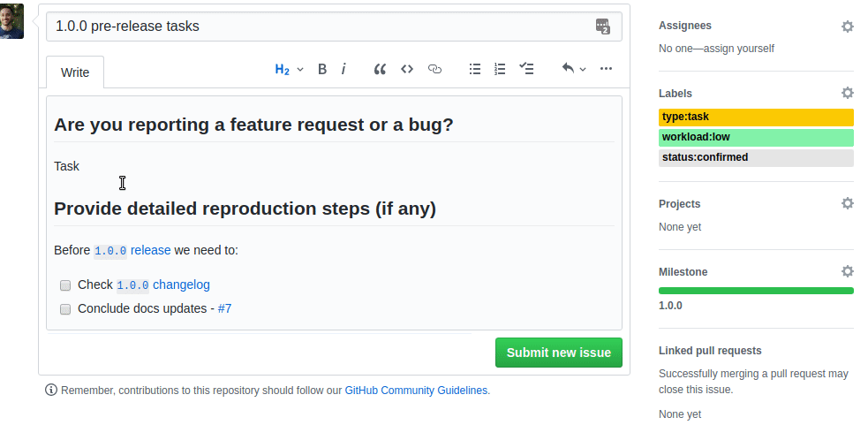Open the heading level dropdown arrow
Image resolution: width=868 pixels, height=425 pixels.
click(300, 69)
